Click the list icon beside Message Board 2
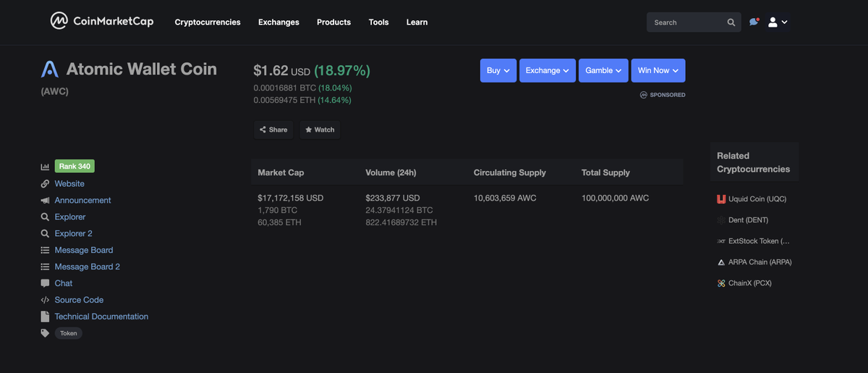The width and height of the screenshot is (868, 373). (x=45, y=267)
